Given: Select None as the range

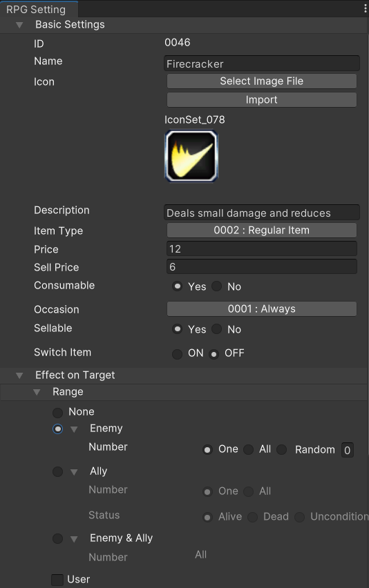Looking at the screenshot, I should [57, 413].
